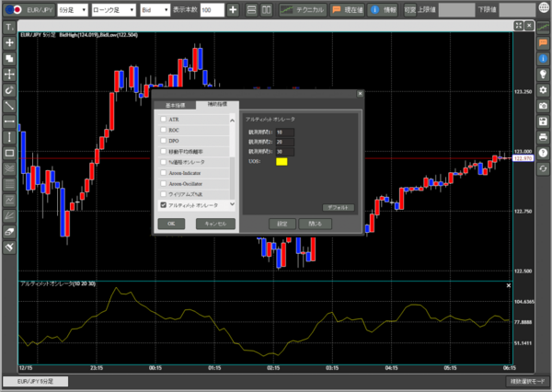Image resolution: width=552 pixels, height=392 pixels.
Task: Click the キャンセル button
Action: click(215, 224)
